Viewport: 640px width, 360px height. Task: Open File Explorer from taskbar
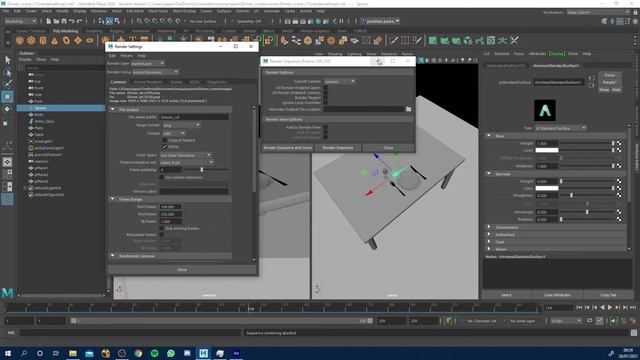(x=73, y=353)
